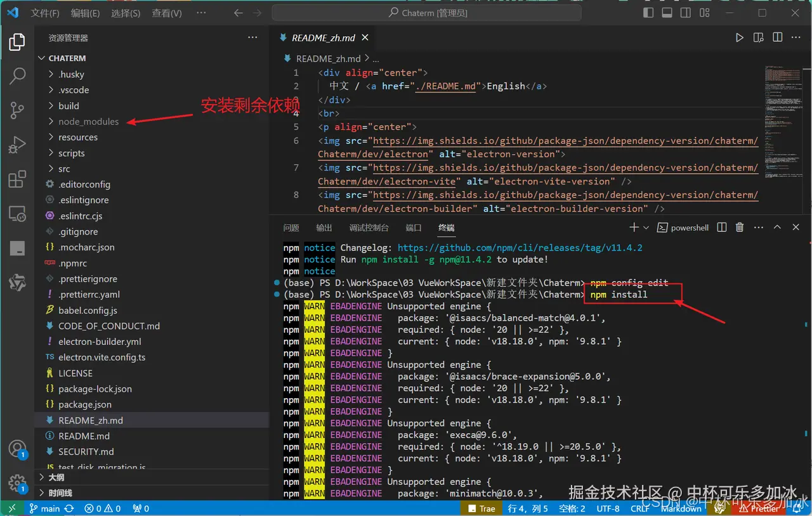Viewport: 812px width, 516px height.
Task: Open the npm changelog GitHub link in terminal
Action: [x=520, y=248]
